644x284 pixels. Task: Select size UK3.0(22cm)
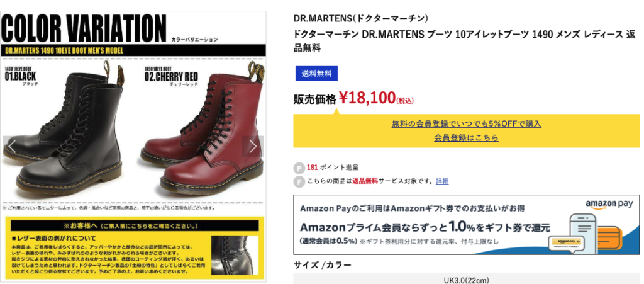(466, 280)
